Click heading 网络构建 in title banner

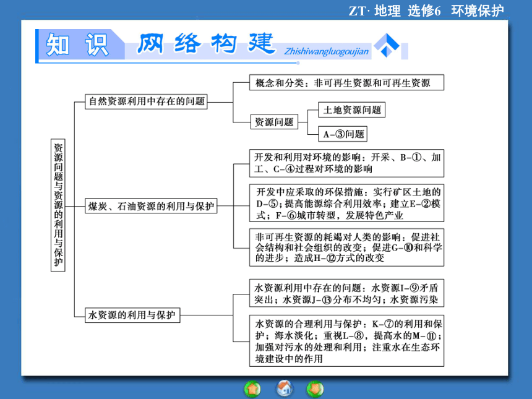point(206,43)
